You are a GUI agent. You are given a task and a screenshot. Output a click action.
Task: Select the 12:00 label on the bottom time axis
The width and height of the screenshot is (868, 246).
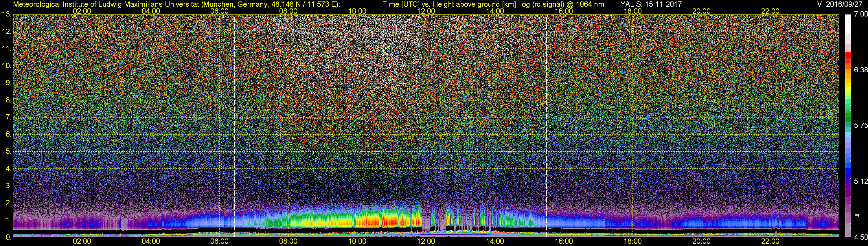tap(426, 241)
